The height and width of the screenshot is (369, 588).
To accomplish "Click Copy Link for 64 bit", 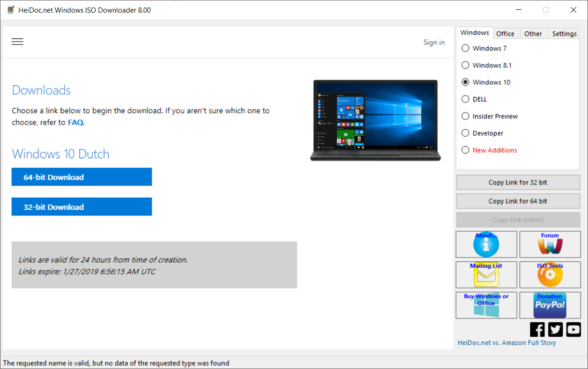I will 518,201.
